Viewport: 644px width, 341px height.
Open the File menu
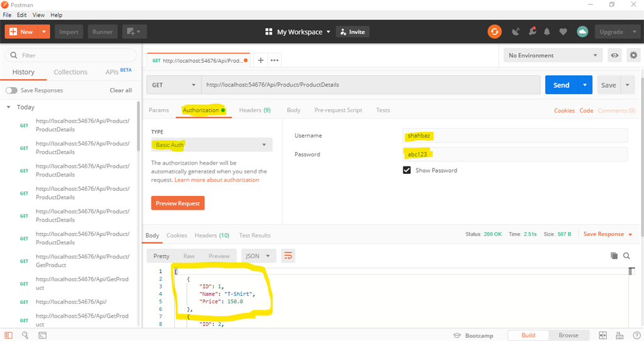[7, 15]
